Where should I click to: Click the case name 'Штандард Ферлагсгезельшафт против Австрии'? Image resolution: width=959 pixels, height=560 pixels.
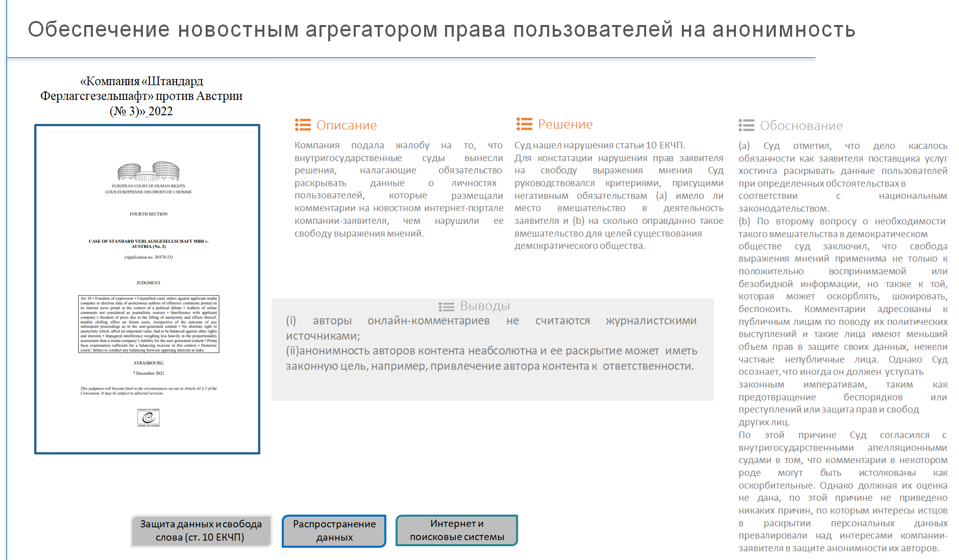tap(141, 96)
